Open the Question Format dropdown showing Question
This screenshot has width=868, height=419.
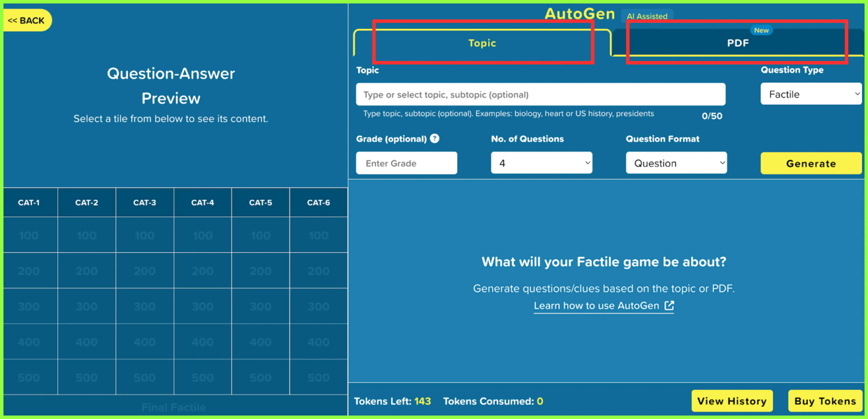click(676, 163)
